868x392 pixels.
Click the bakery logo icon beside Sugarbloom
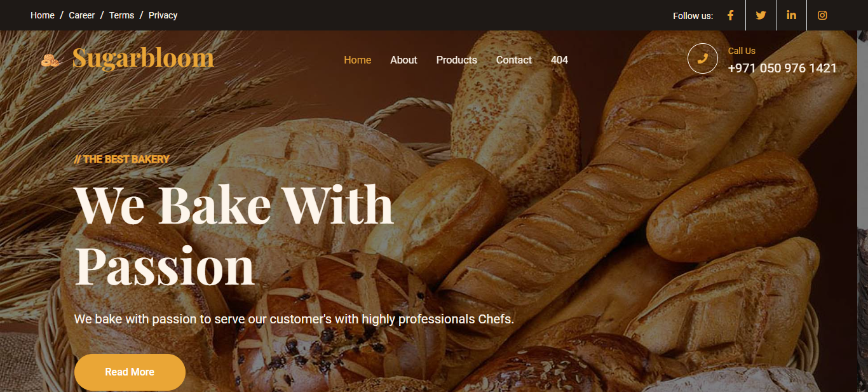51,60
